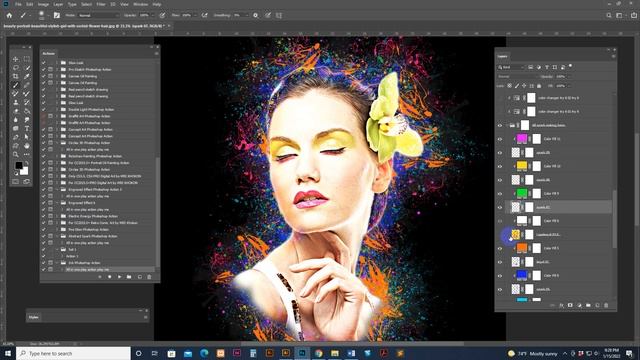
Task: Add layer style fx icon
Action: (561, 305)
